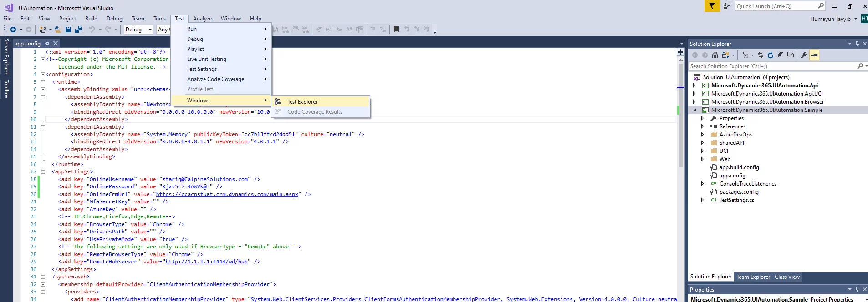Screen dimensions: 868x302
Task: Expand the AzureDevOps folder
Action: tap(703, 135)
